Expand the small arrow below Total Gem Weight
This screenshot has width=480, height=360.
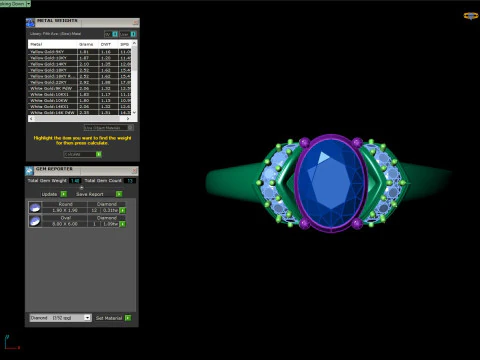click(81, 188)
